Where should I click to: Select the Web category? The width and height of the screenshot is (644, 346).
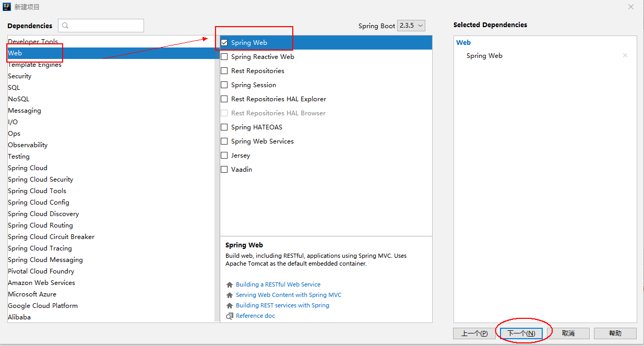pos(111,53)
